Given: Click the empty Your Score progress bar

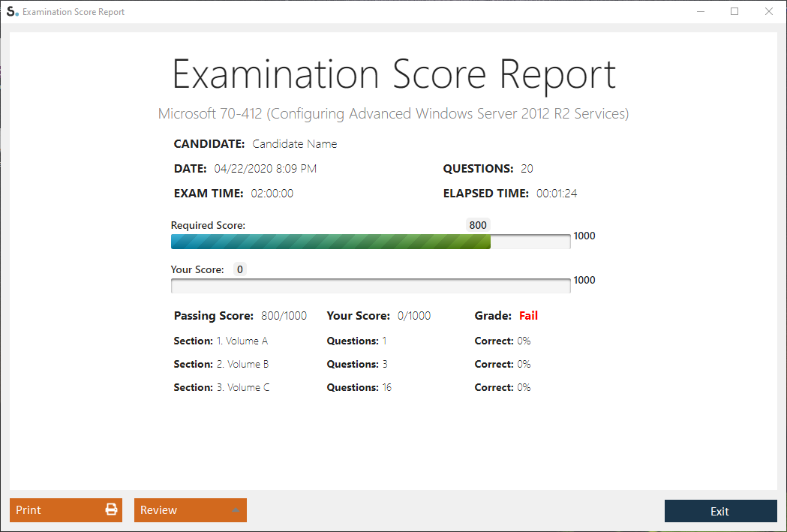Looking at the screenshot, I should pyautogui.click(x=370, y=286).
